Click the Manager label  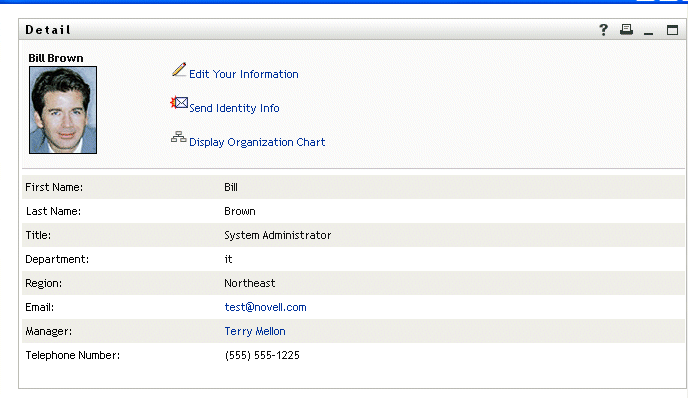click(49, 331)
